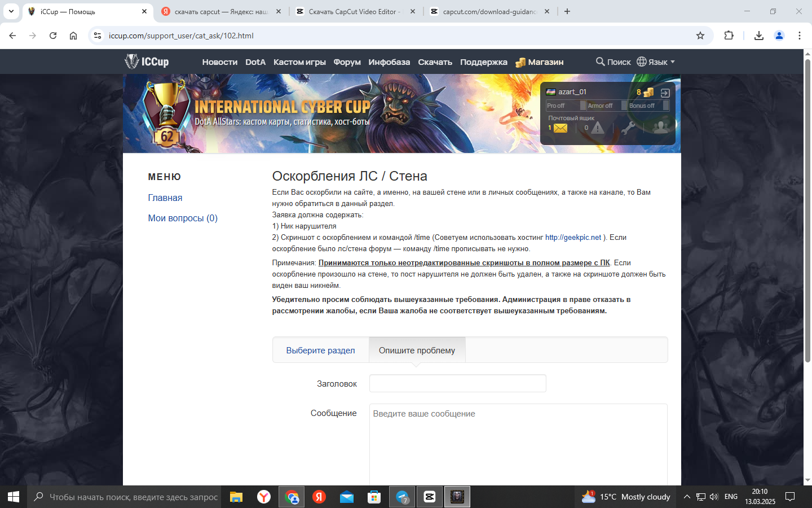Open a new browser tab
Screen dimensions: 812x508
click(567, 11)
